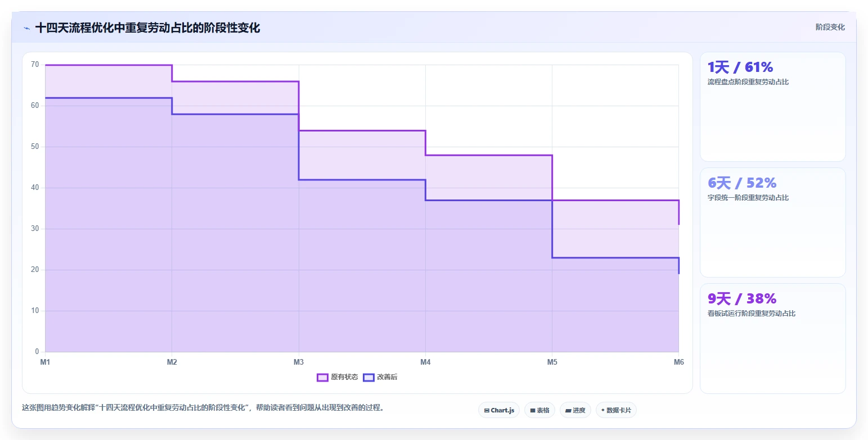Image resolution: width=868 pixels, height=440 pixels.
Task: Click the 表格 tag
Action: coord(539,410)
